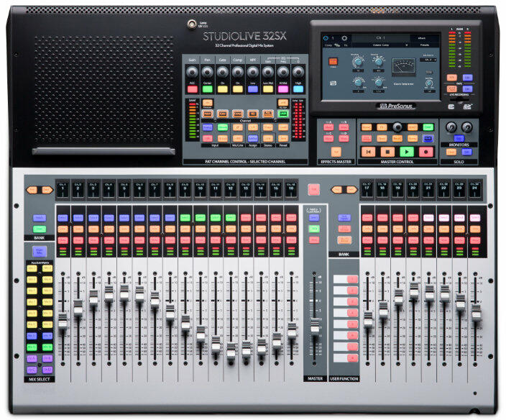Screen dimensions: 506x420
Task: Hit the Tap tempo button in Effects Master
Action: click(x=336, y=152)
